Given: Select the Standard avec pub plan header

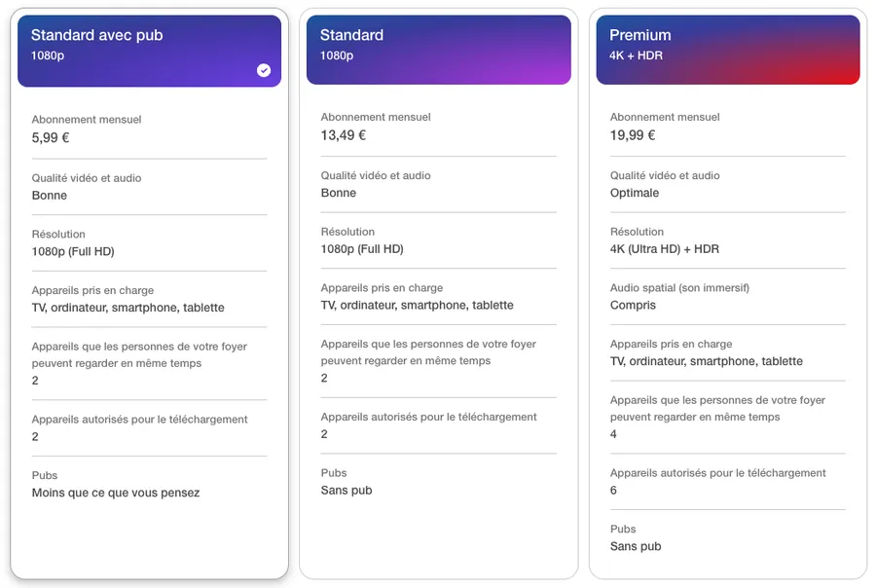Looking at the screenshot, I should (x=149, y=51).
